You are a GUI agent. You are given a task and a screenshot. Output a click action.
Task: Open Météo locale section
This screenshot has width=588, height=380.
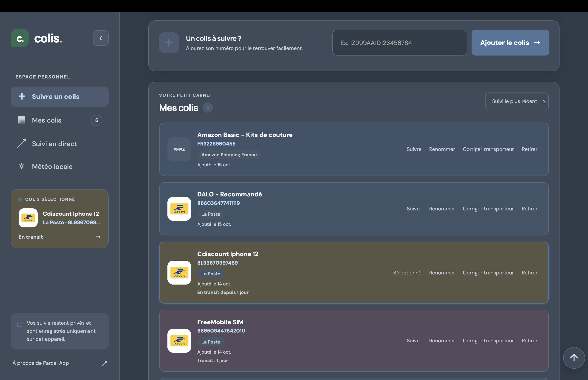pyautogui.click(x=60, y=167)
